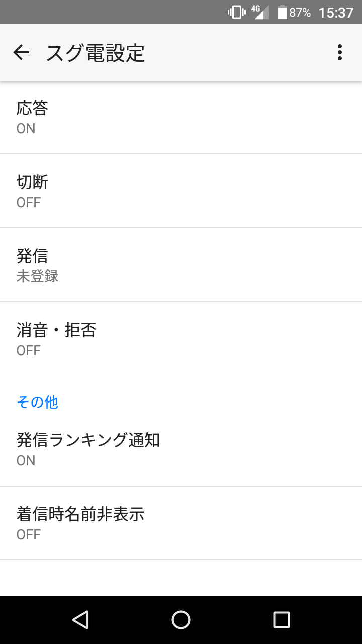Tap the recent apps square button
This screenshot has height=644, width=362.
[x=281, y=619]
